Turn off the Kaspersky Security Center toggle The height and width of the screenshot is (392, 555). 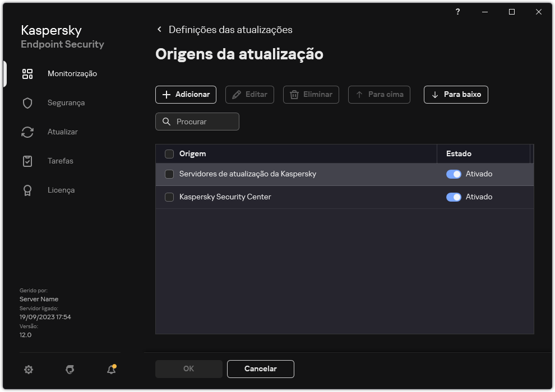click(454, 197)
